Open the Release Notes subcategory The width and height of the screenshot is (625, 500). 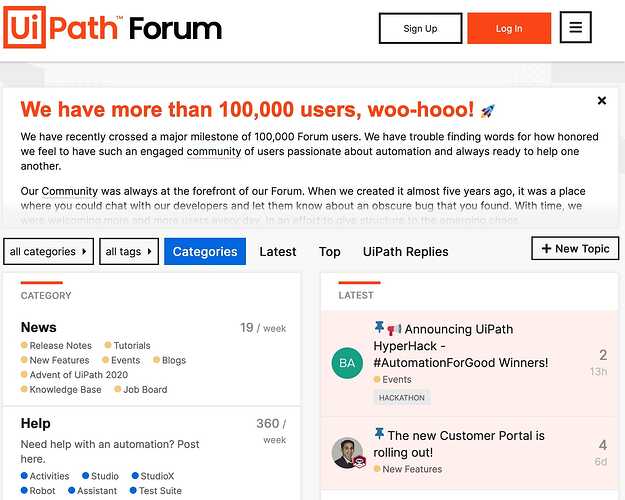coord(56,345)
